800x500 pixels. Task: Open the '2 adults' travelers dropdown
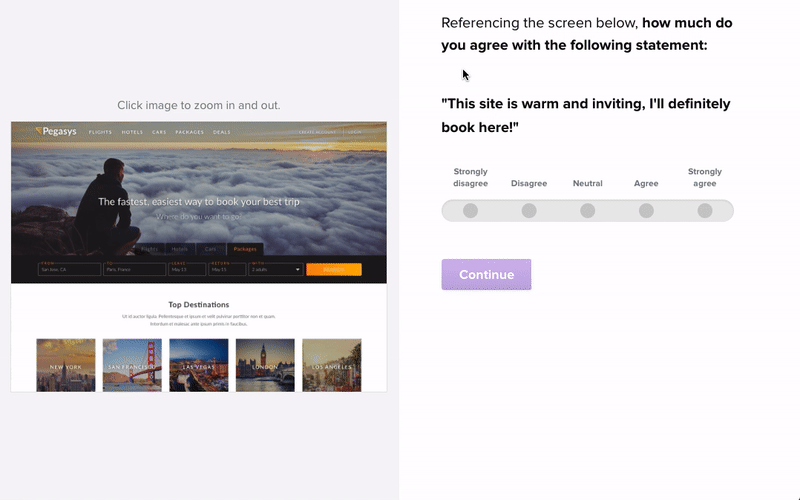[x=276, y=269]
